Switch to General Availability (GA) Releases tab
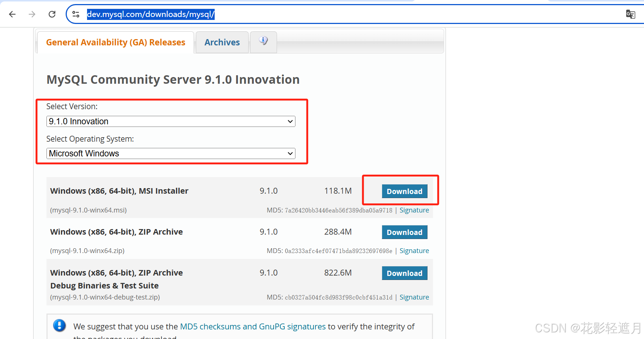Image resolution: width=644 pixels, height=339 pixels. [115, 42]
